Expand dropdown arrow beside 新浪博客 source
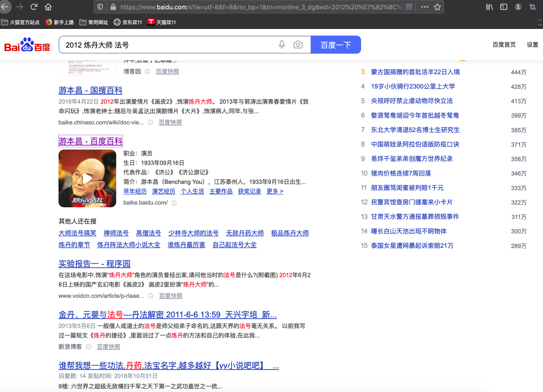The width and height of the screenshot is (543, 392). click(89, 347)
